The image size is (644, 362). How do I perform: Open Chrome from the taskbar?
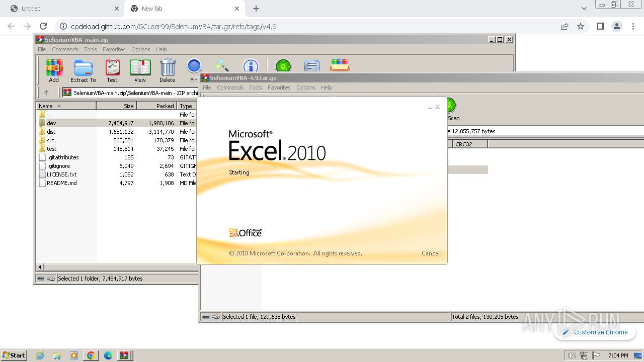(91, 355)
